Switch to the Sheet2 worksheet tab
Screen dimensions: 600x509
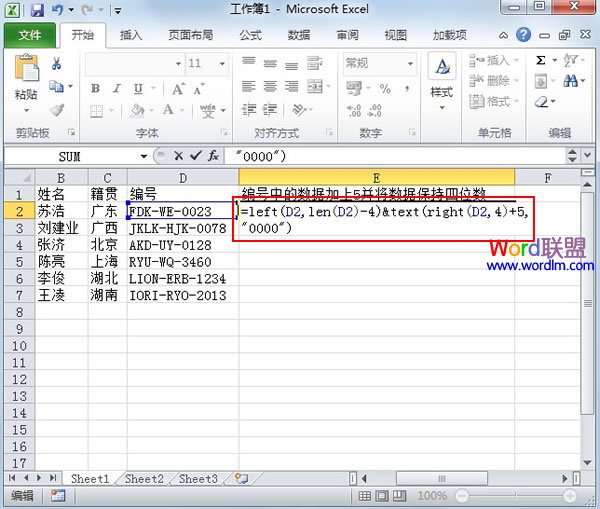point(144,479)
